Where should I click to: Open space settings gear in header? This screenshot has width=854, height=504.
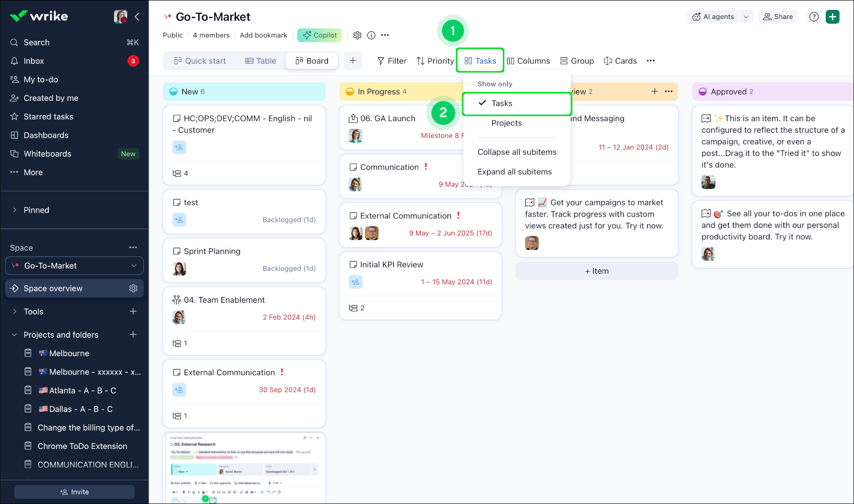coord(357,35)
